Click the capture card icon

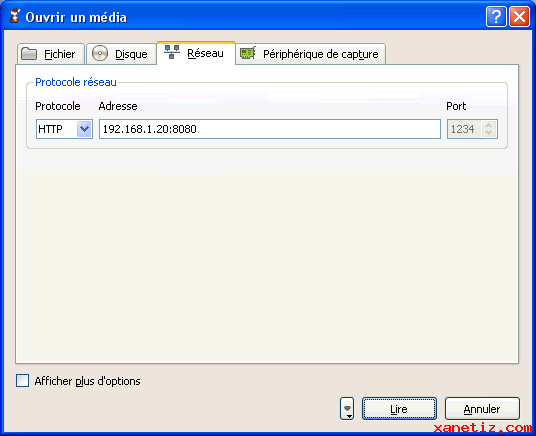tap(248, 53)
